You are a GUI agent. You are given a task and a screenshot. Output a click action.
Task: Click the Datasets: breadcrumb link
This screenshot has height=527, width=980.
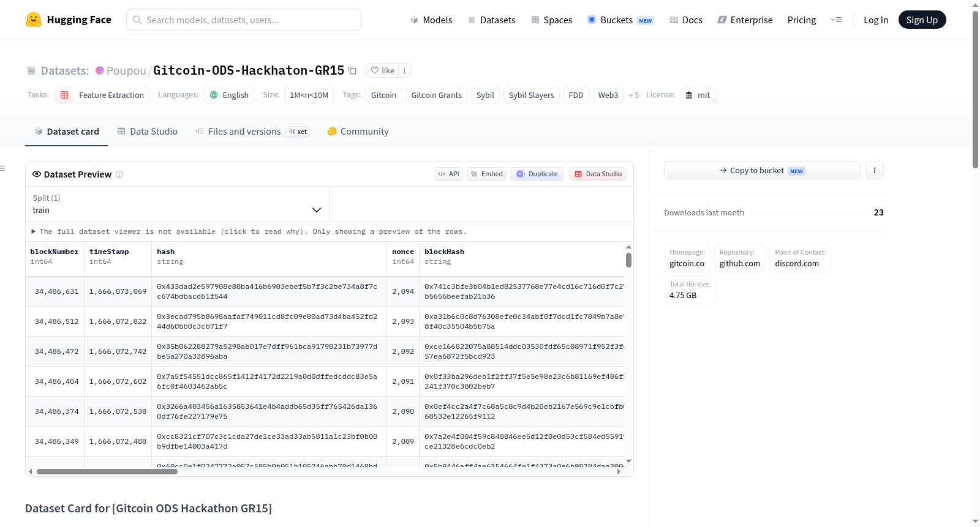tap(65, 70)
